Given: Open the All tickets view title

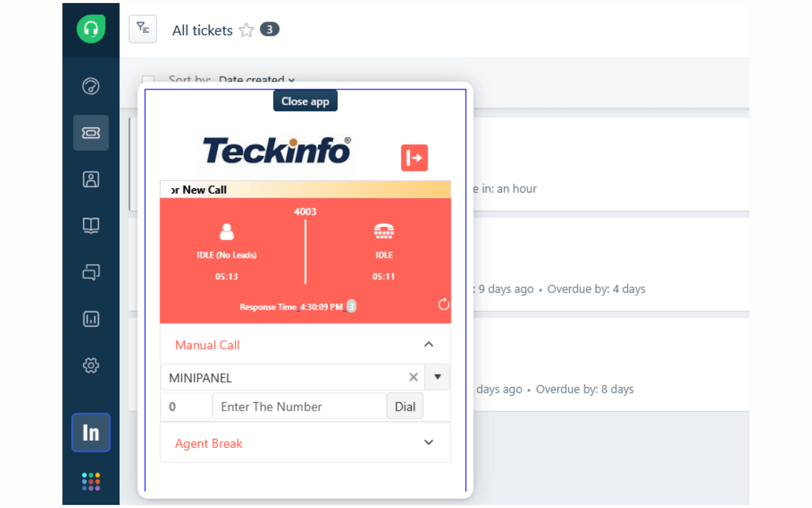Looking at the screenshot, I should point(202,30).
